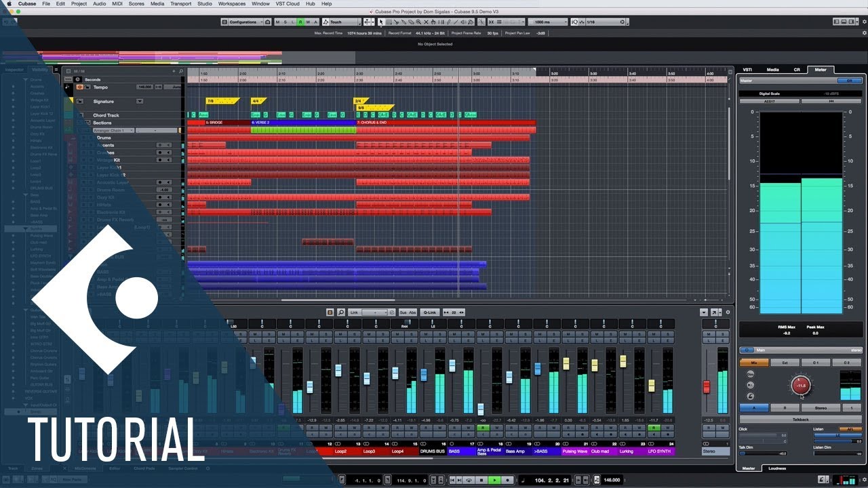The width and height of the screenshot is (868, 488).
Task: Toggle global Mute M button in toolbar
Action: pos(277,22)
